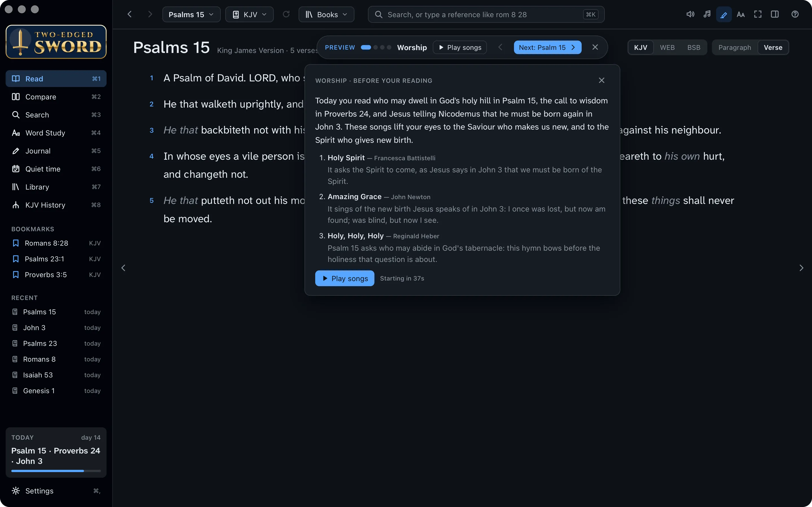
Task: Click Next: Psalm 15 button
Action: tap(547, 48)
